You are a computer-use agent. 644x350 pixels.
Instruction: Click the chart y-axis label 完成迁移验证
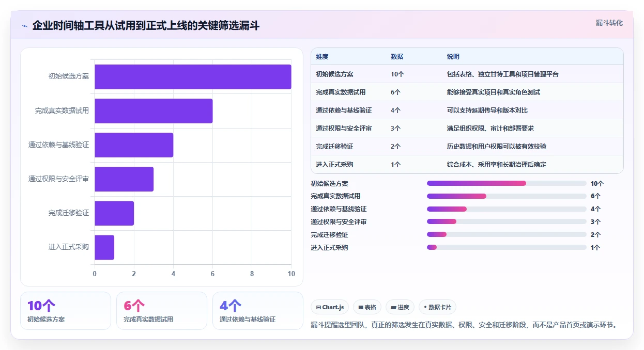69,213
